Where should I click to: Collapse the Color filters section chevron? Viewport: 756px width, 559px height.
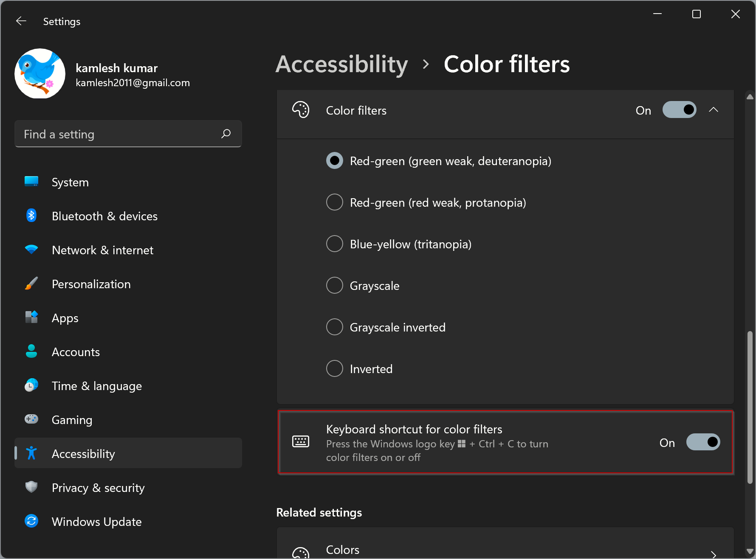pyautogui.click(x=714, y=110)
